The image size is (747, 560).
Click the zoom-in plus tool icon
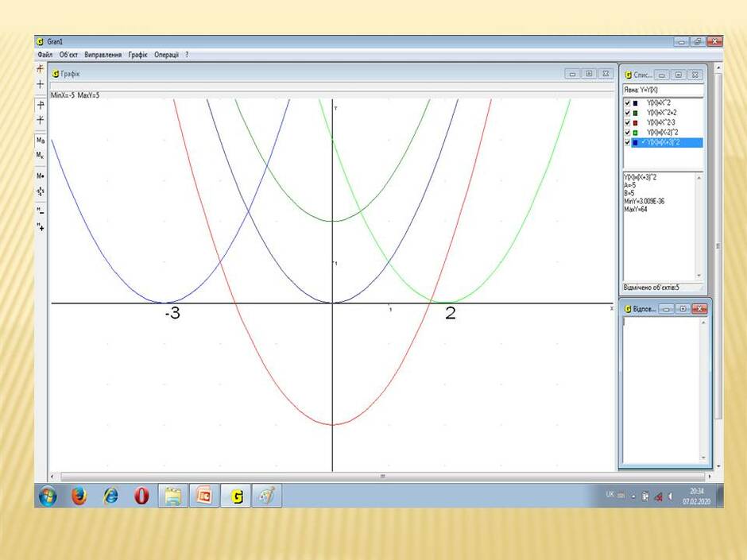[x=40, y=227]
